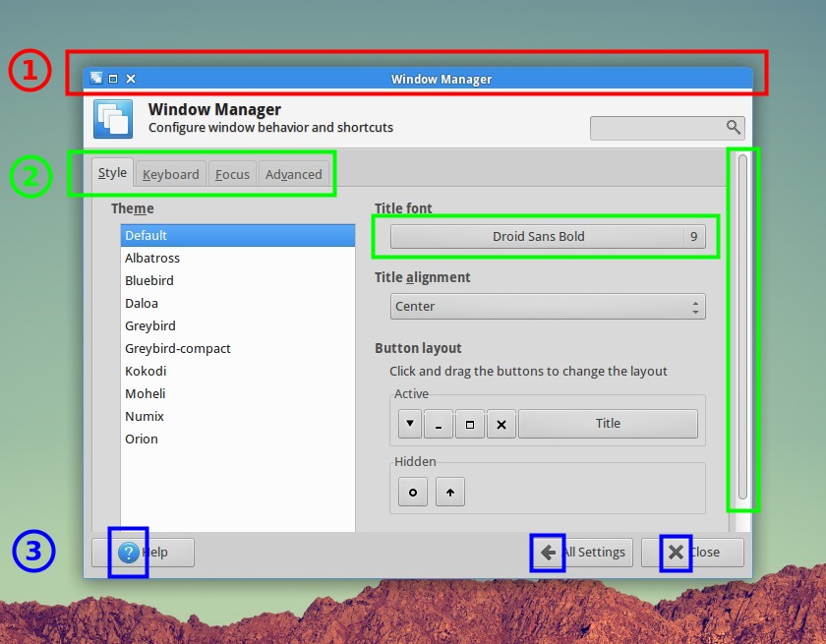Click the search magnifier icon

click(733, 128)
